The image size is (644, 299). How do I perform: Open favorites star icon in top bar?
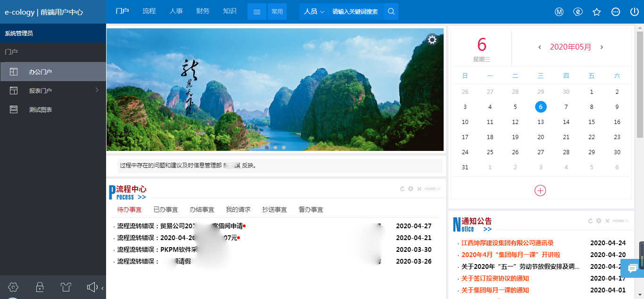tap(597, 12)
